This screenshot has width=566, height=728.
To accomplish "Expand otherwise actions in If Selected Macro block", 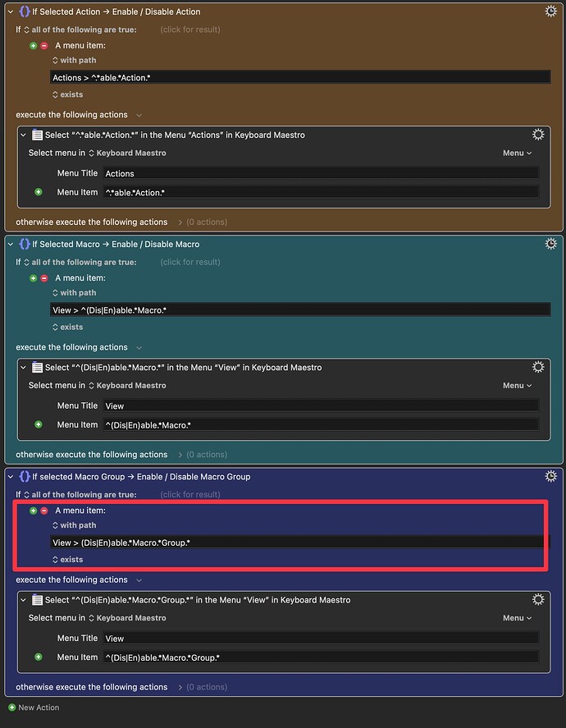I will click(180, 455).
